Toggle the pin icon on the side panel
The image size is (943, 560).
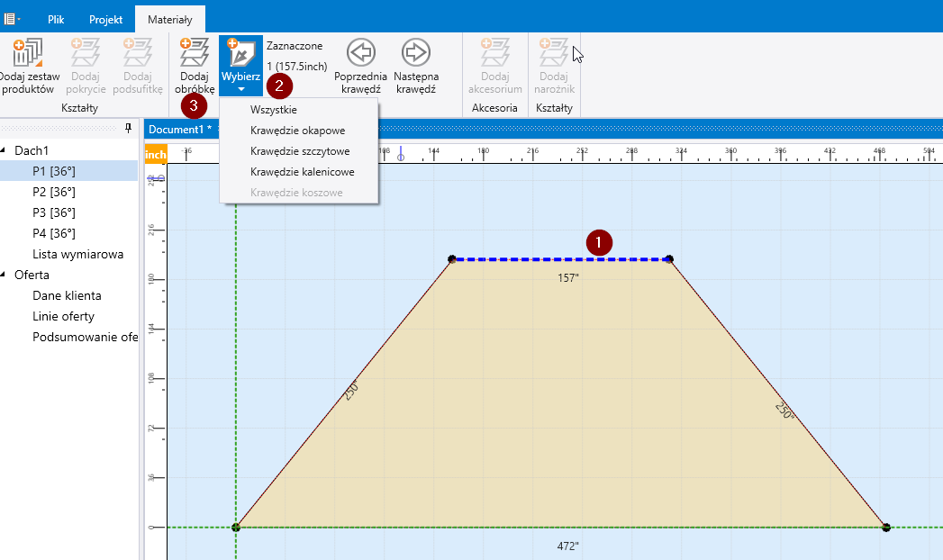[128, 128]
